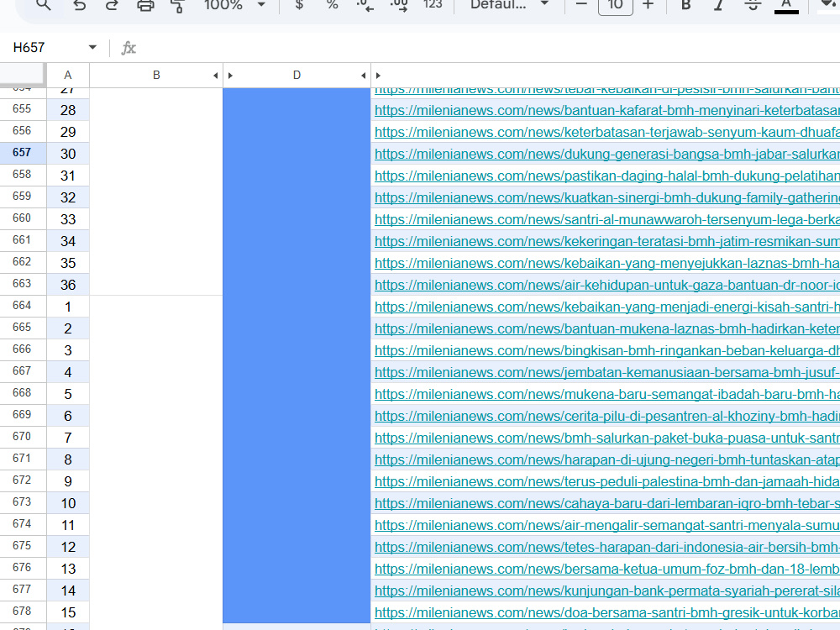The image size is (840, 630).
Task: Format as currency with dollar icon
Action: pos(300,5)
